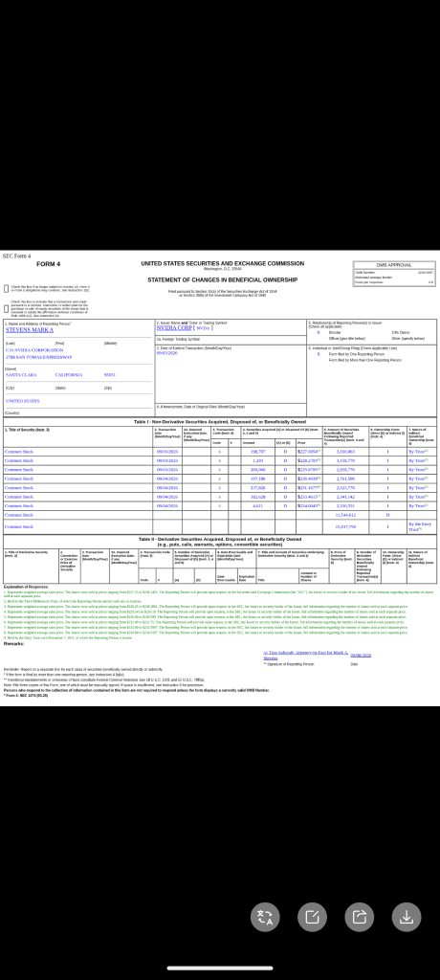Click the FORM 4 heading

click(48, 264)
